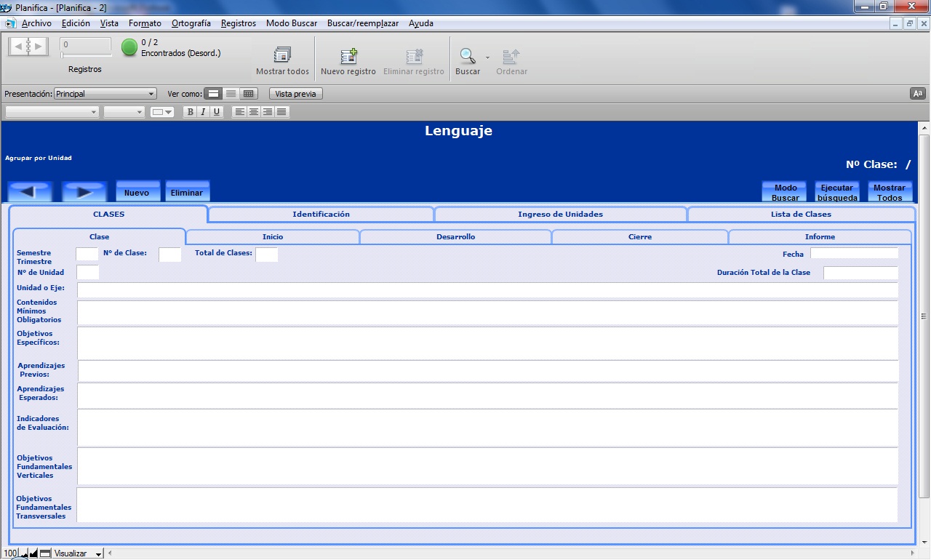This screenshot has width=931, height=560.
Task: Click the Nº de Unidad field
Action: point(87,272)
